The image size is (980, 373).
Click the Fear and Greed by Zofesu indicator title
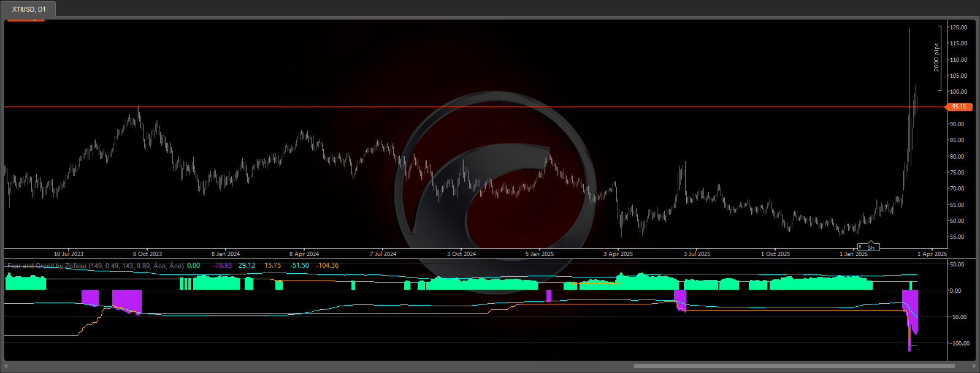click(x=47, y=266)
